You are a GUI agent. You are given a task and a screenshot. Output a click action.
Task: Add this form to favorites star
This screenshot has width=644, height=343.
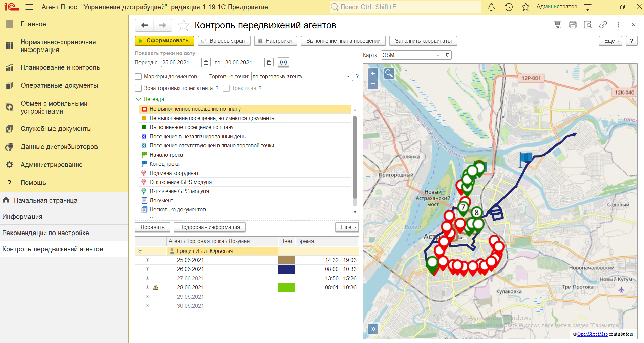(184, 25)
